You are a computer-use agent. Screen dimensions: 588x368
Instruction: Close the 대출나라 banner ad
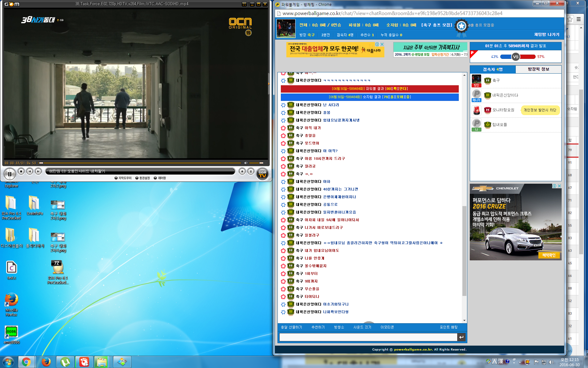coord(382,44)
